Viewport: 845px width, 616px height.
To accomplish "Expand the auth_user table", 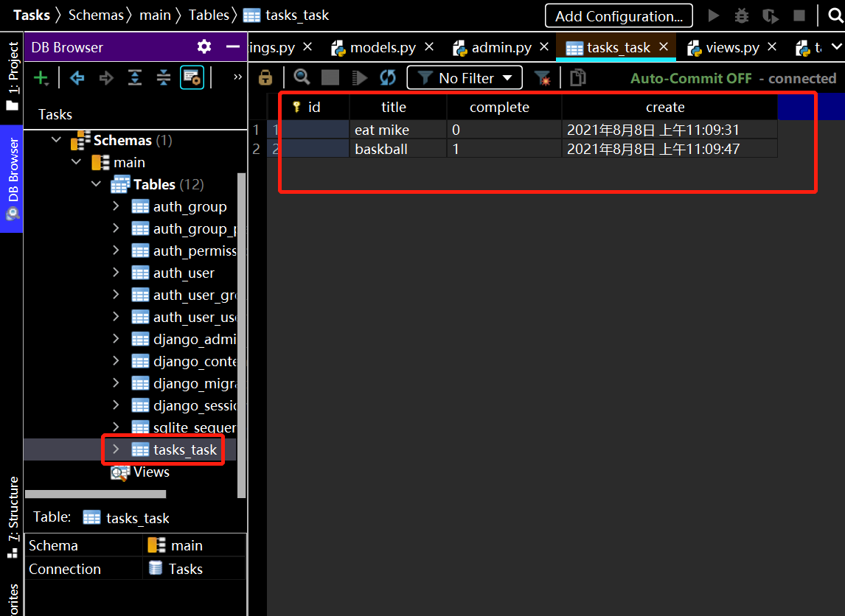I will point(115,273).
